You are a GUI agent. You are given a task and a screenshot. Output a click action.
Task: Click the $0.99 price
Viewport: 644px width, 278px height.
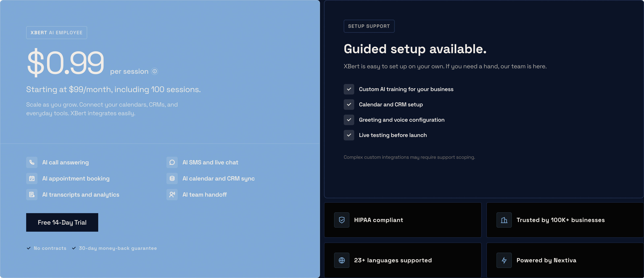pos(65,63)
